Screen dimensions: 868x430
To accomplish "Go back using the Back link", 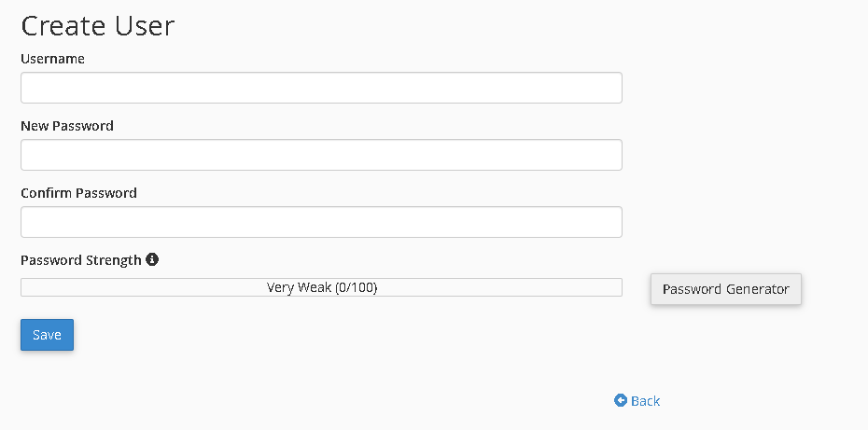I will (637, 401).
